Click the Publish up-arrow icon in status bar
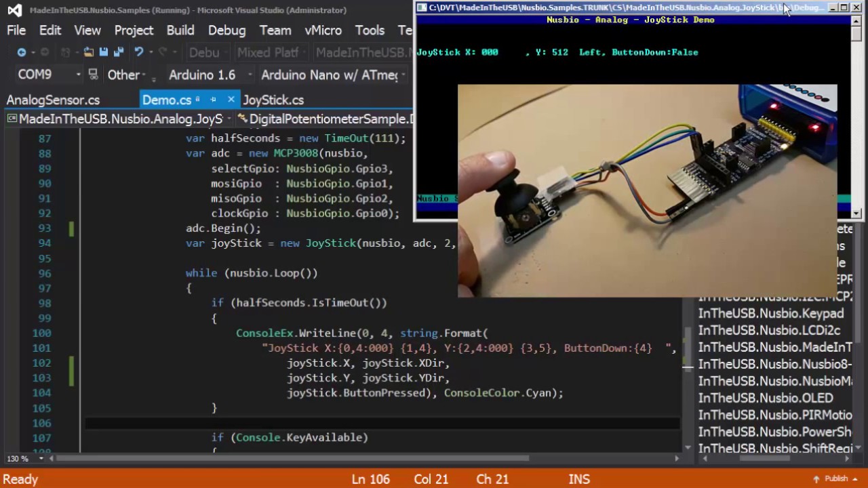Image resolution: width=868 pixels, height=488 pixels. (816, 479)
